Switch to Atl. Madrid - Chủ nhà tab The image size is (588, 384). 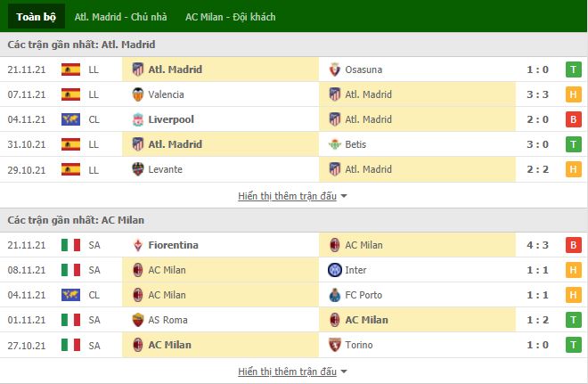[x=121, y=17]
